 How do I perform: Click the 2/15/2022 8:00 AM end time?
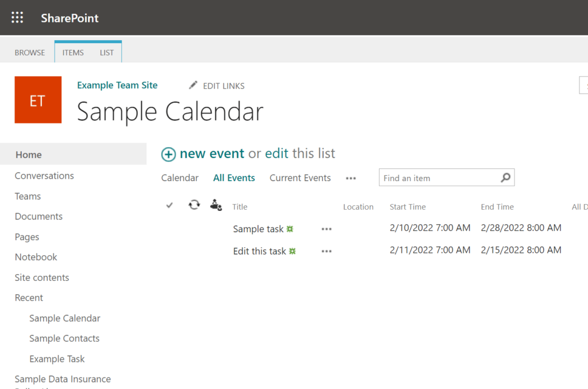[x=521, y=250]
